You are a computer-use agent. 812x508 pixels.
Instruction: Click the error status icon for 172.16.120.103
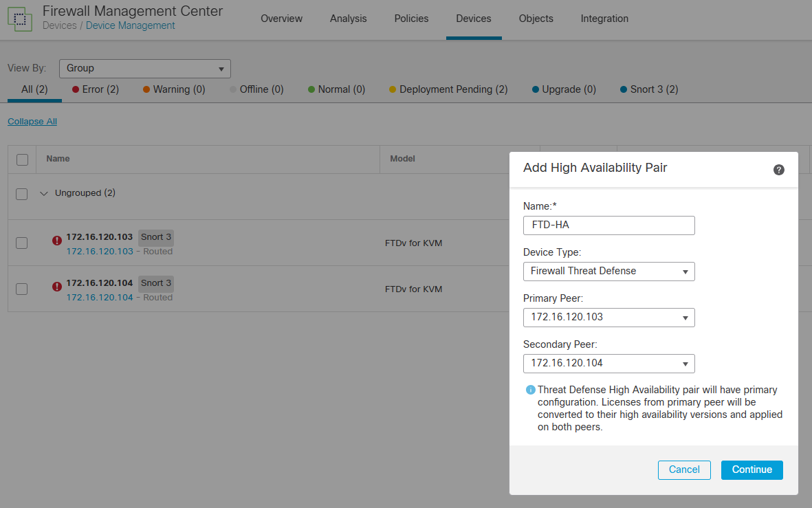(57, 241)
